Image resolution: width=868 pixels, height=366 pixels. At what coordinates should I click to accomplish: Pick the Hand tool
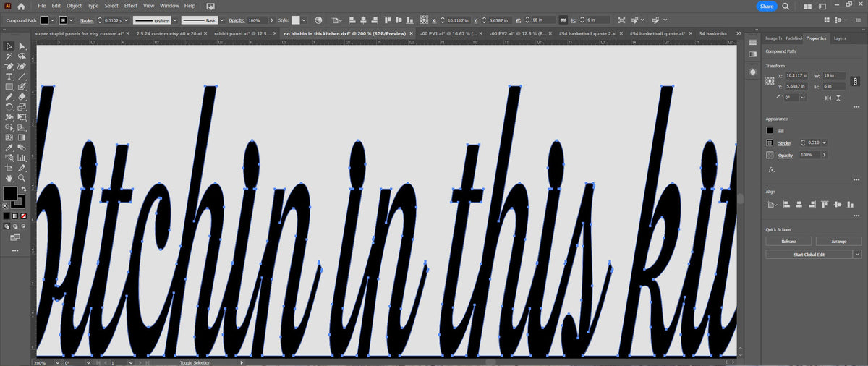[x=9, y=177]
